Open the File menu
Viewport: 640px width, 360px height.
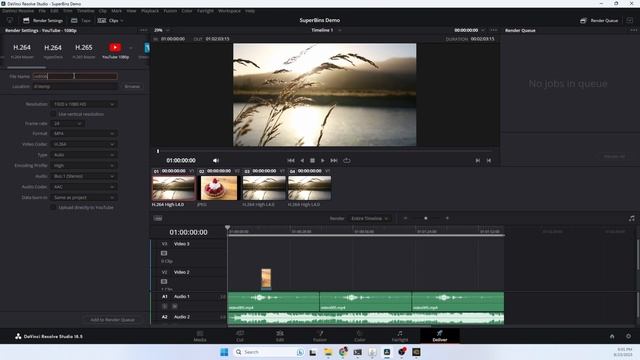pyautogui.click(x=42, y=11)
